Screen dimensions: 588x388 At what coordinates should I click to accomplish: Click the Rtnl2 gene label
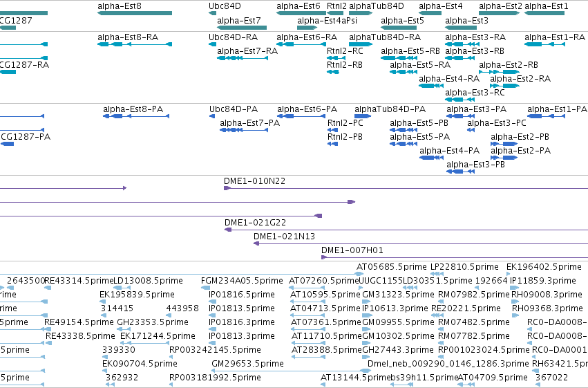336,6
